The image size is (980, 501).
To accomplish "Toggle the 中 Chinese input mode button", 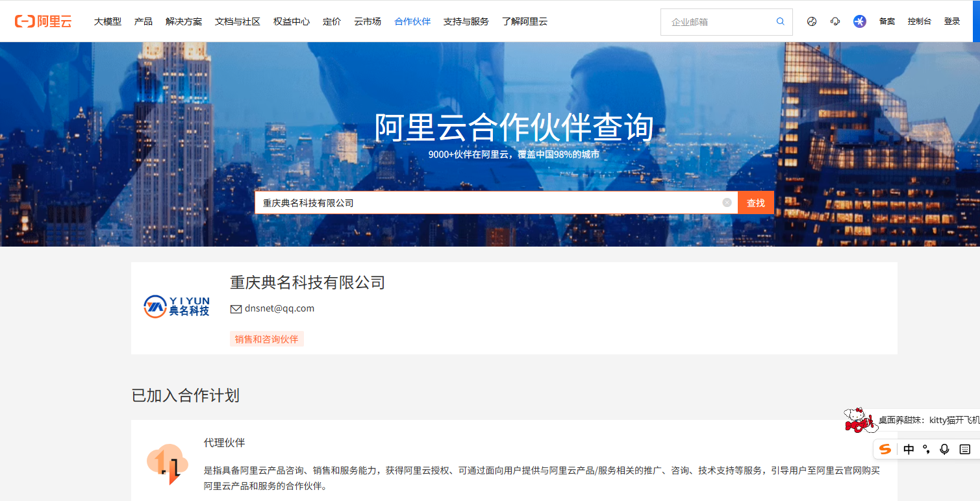I will click(x=909, y=449).
